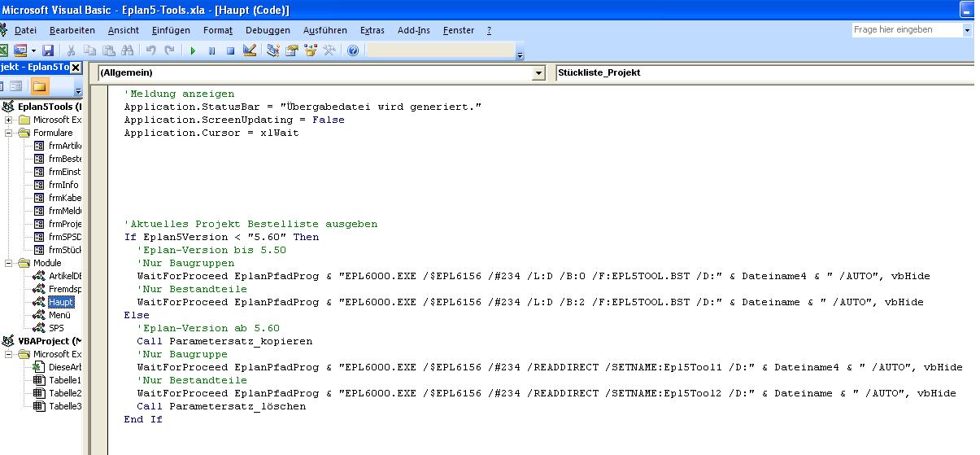Open the Add-Ins menu
Image resolution: width=980 pixels, height=455 pixels.
pos(414,30)
